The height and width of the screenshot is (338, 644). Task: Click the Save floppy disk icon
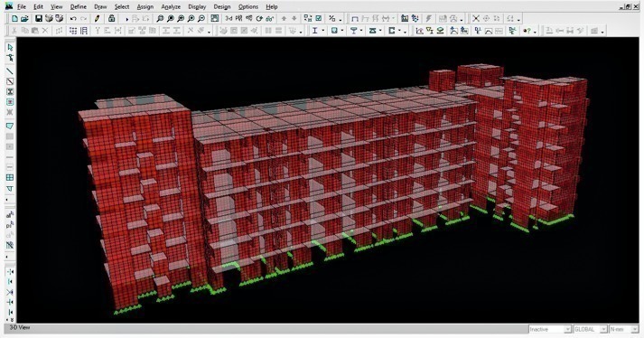[x=39, y=18]
